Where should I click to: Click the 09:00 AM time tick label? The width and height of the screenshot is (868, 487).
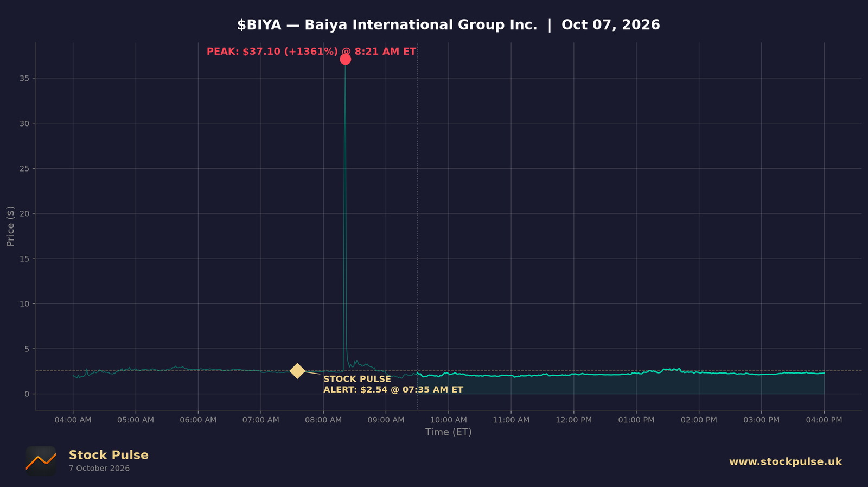386,420
